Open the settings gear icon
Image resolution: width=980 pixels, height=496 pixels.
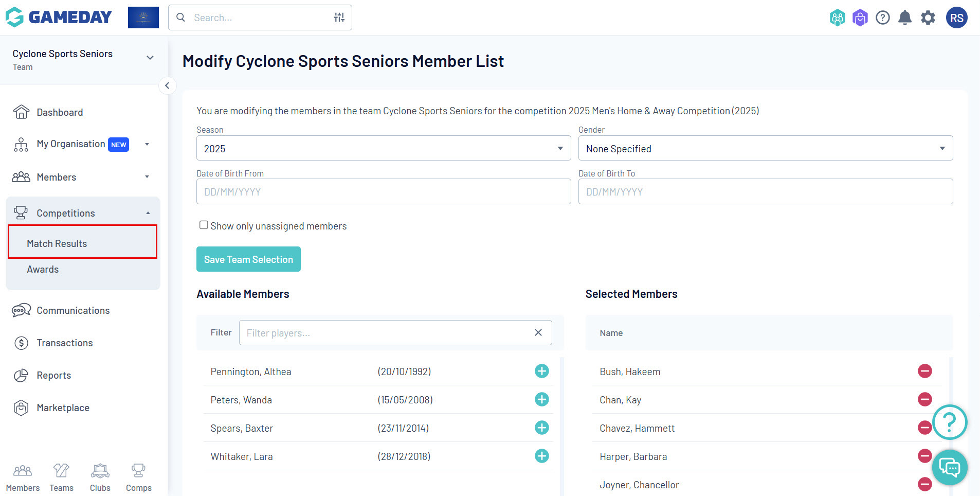click(928, 18)
